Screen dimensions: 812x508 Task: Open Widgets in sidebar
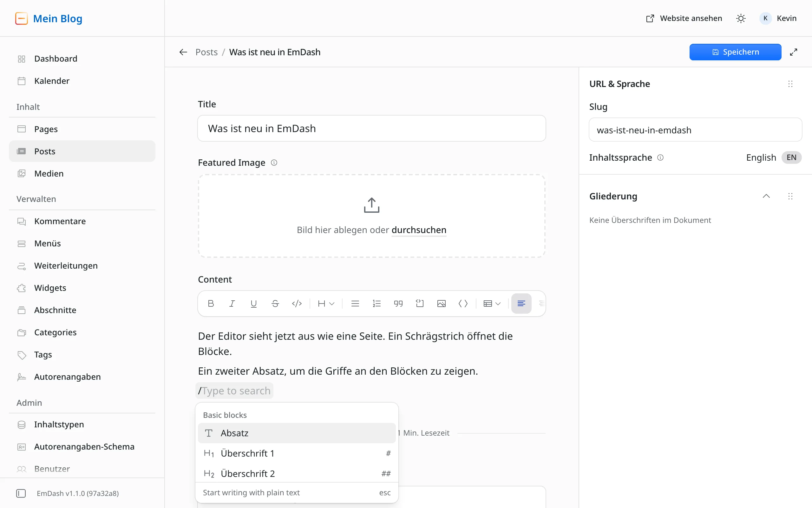(82, 288)
